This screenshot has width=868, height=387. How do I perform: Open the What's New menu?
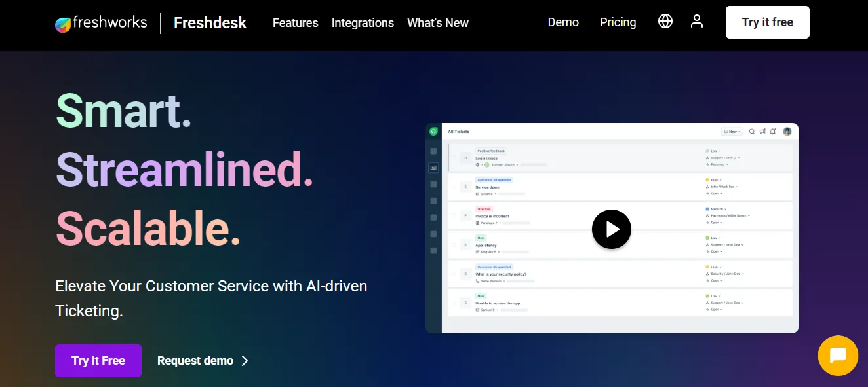point(438,23)
